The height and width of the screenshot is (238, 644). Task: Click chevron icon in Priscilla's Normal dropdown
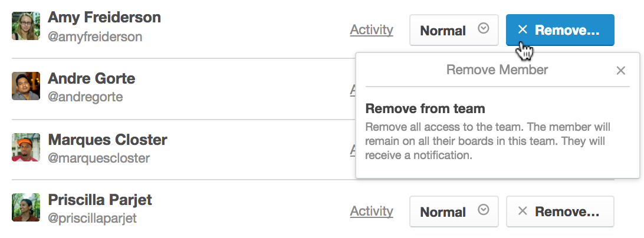point(484,210)
